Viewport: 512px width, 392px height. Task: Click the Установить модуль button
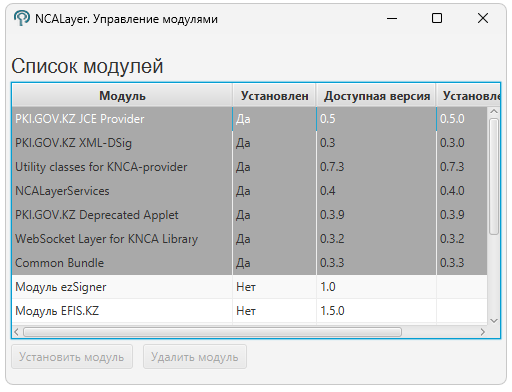(72, 357)
